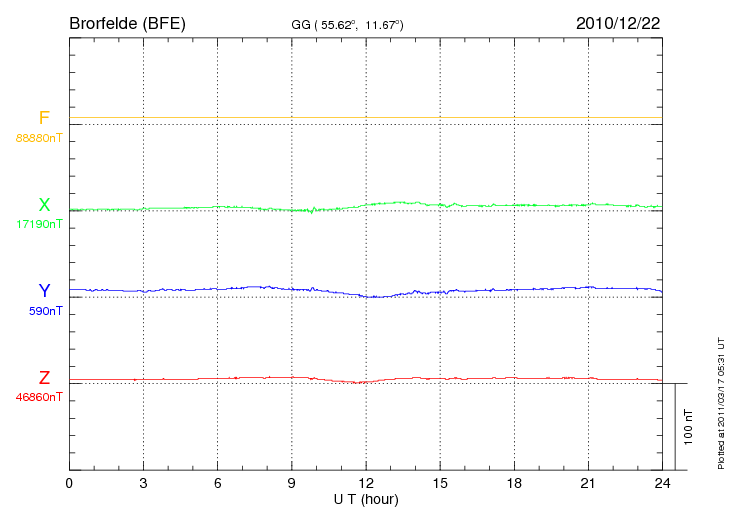The image size is (730, 520).
Task: Click the Brorfelde (BFE) station title
Action: pos(127,22)
